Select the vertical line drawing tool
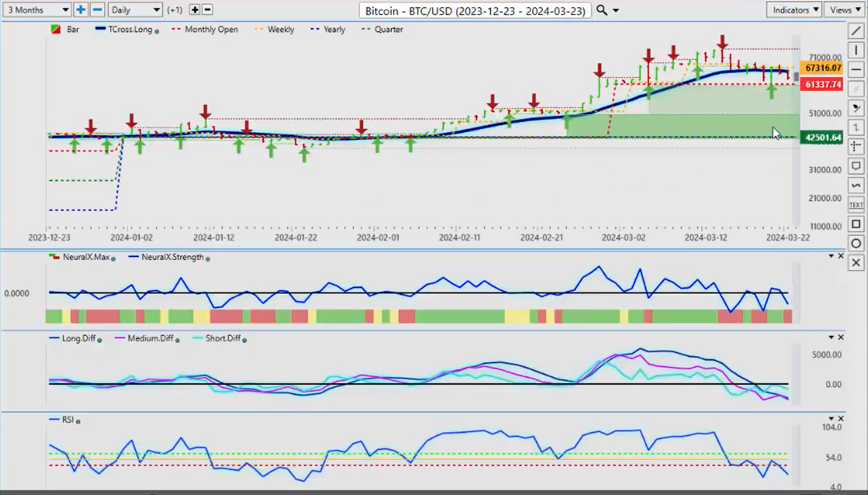 [856, 50]
